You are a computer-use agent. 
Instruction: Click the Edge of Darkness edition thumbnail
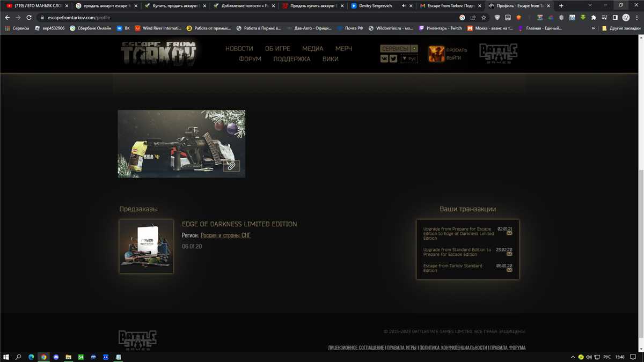[147, 246]
